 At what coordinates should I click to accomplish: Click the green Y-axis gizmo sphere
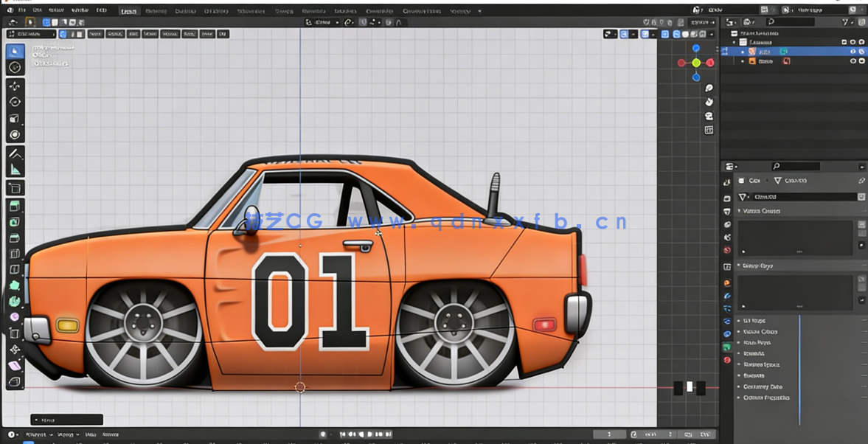click(x=695, y=63)
